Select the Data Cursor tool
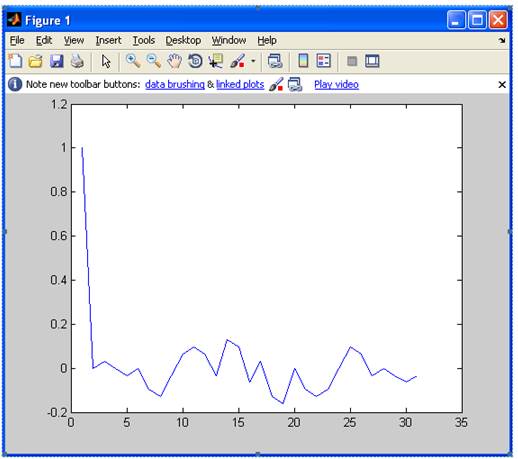 click(x=216, y=61)
